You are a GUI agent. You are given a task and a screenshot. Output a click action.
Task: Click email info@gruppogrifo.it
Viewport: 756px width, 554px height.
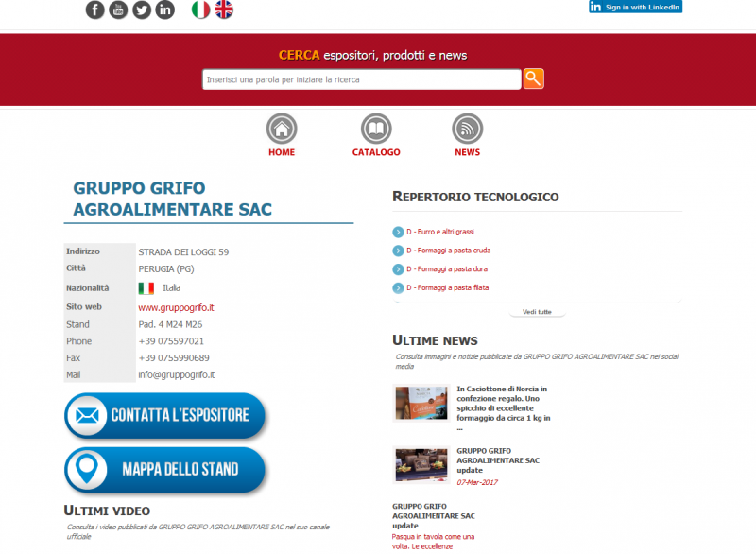click(177, 374)
